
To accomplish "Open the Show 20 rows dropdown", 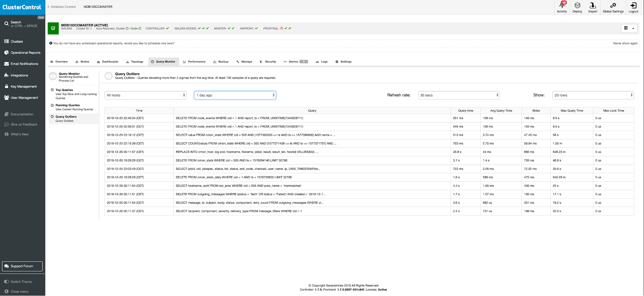I will click(593, 95).
